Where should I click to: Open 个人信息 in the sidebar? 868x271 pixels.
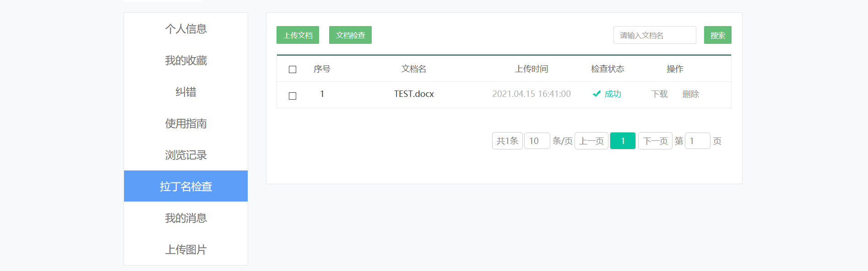tap(186, 29)
